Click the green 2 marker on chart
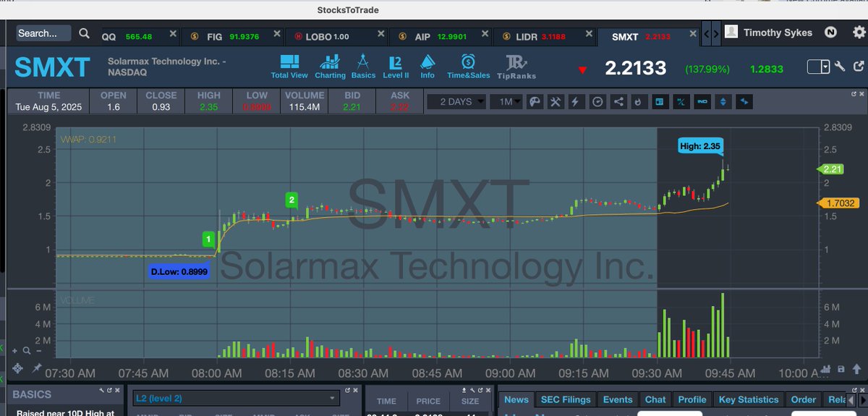 [x=292, y=200]
